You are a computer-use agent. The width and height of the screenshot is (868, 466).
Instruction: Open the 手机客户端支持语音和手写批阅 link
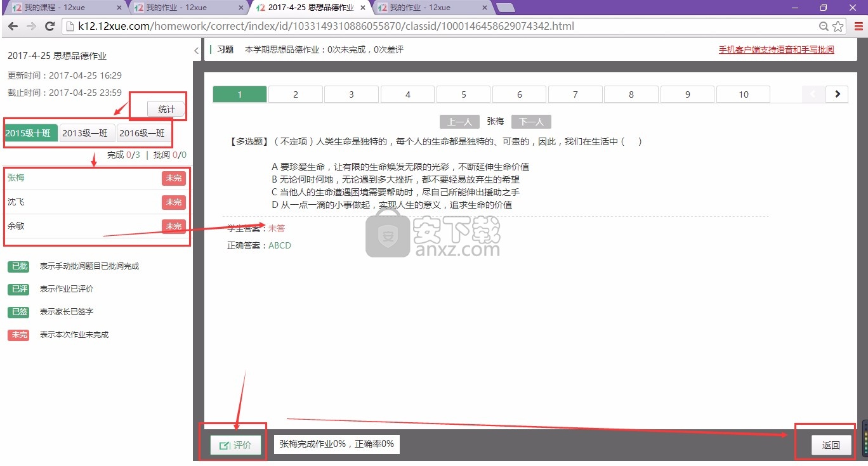click(x=776, y=49)
